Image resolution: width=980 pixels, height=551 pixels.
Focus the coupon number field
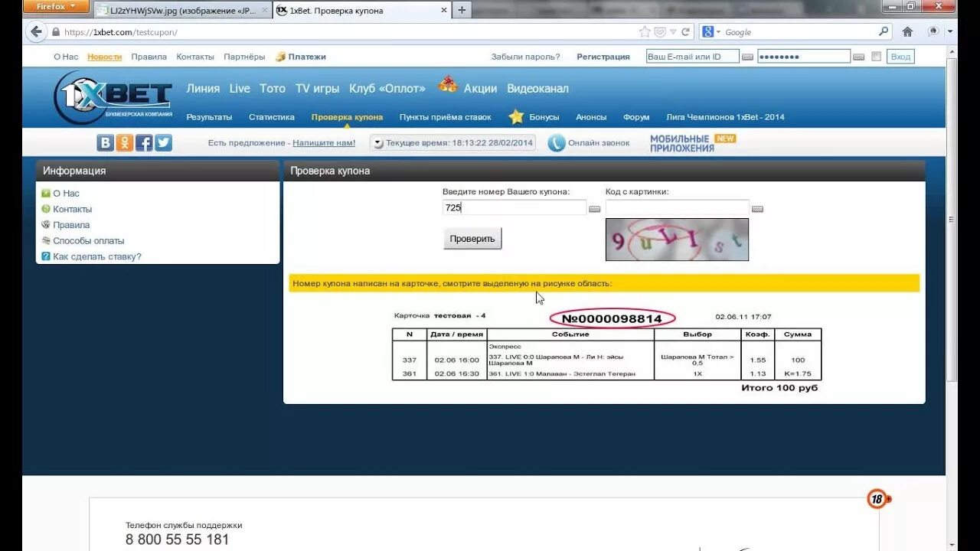coord(514,207)
